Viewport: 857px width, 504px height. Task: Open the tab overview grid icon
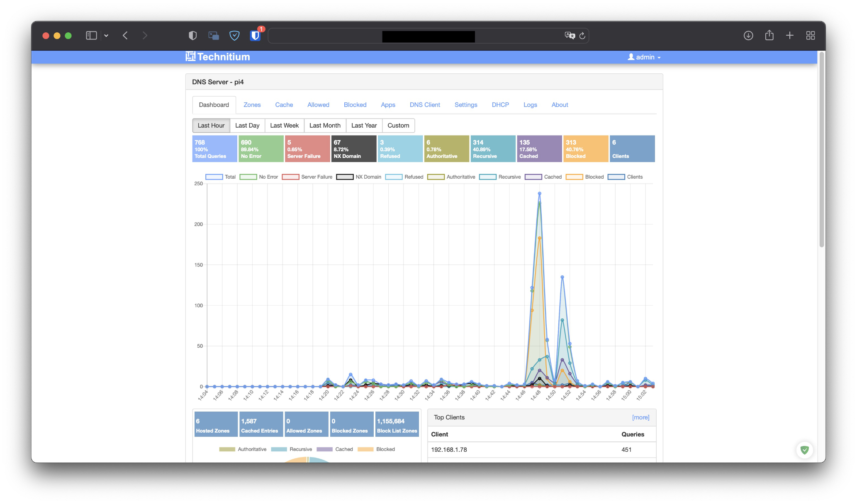click(x=810, y=36)
